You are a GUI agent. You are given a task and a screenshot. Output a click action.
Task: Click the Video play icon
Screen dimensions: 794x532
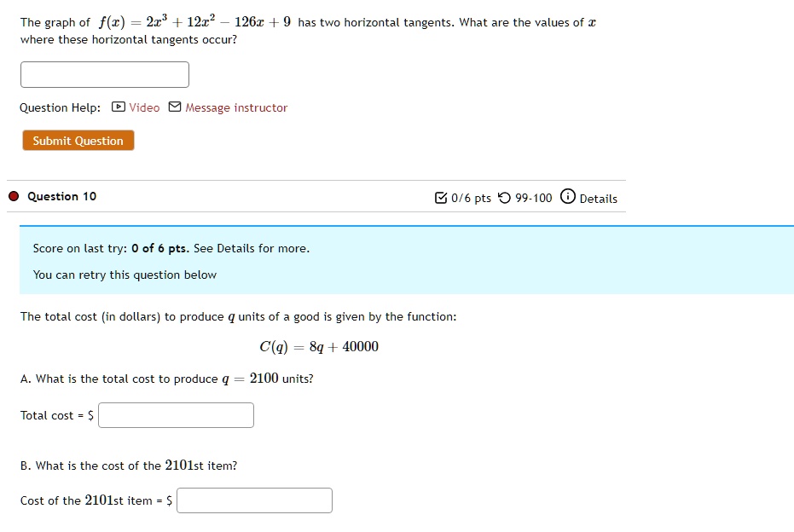pos(118,107)
